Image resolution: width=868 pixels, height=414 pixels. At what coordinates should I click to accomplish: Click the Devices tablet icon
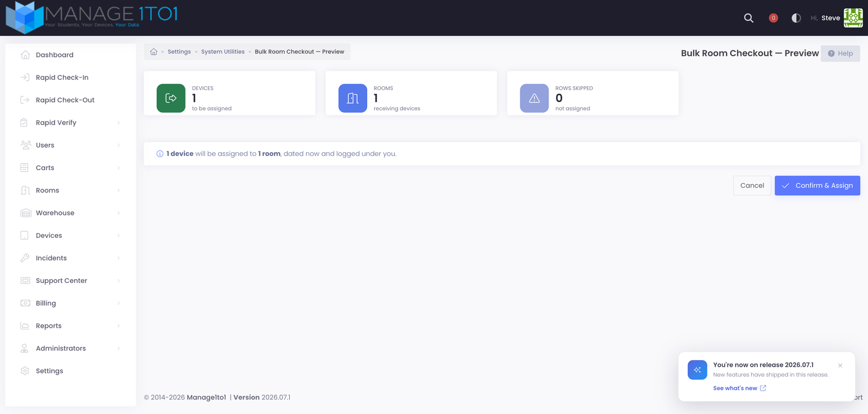pos(25,236)
